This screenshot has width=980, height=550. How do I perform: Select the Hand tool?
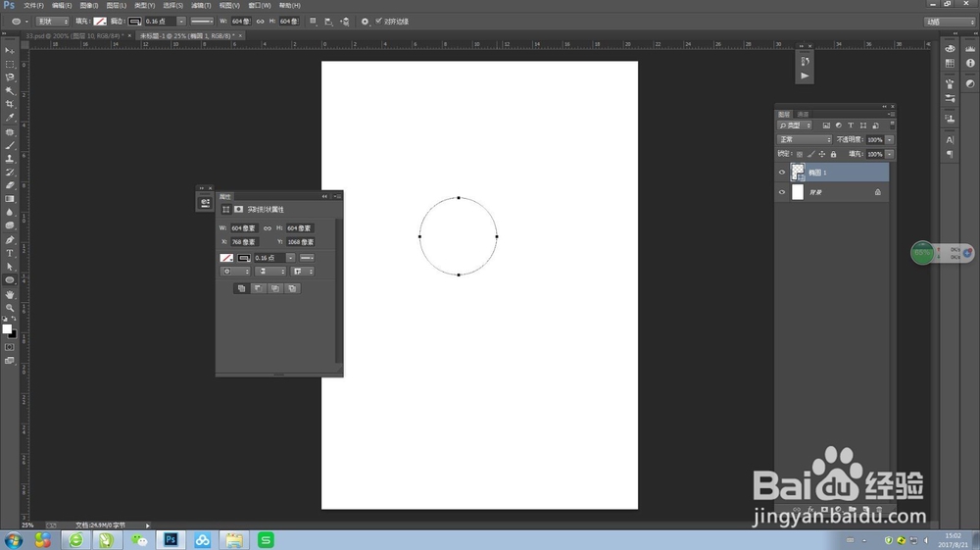coord(10,294)
